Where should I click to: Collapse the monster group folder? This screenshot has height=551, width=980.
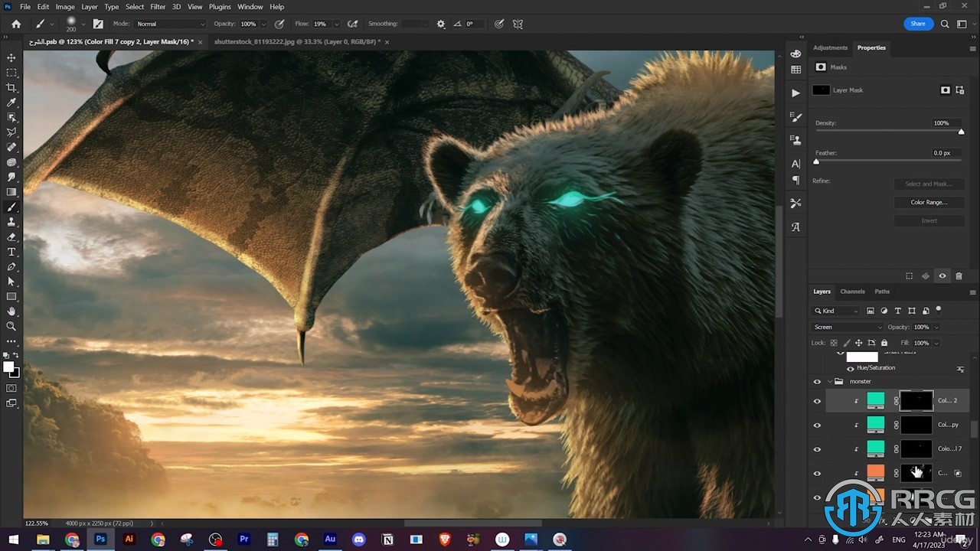pos(829,381)
